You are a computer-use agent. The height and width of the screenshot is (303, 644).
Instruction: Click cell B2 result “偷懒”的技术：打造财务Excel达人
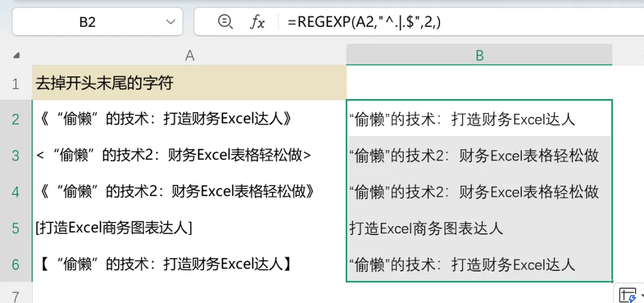[x=479, y=119]
